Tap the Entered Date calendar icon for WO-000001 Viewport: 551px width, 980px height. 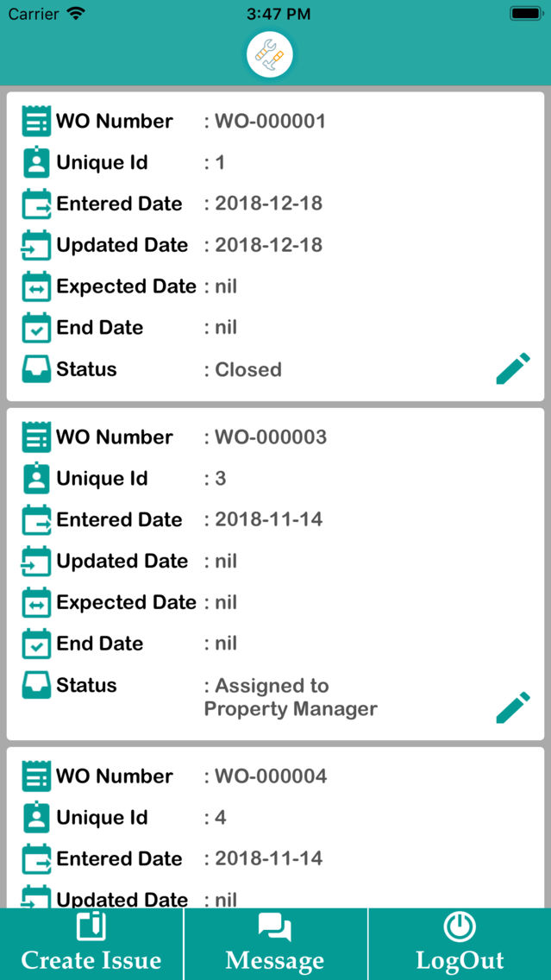[x=35, y=204]
